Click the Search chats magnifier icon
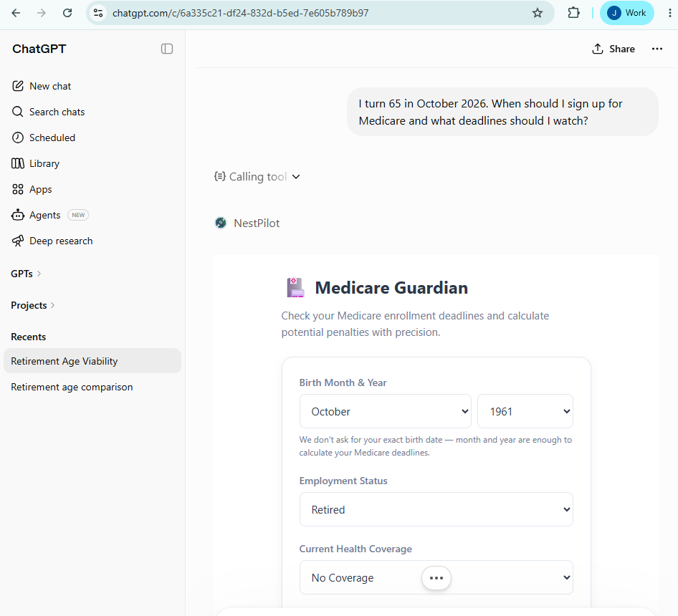Image resolution: width=678 pixels, height=616 pixels. tap(18, 112)
